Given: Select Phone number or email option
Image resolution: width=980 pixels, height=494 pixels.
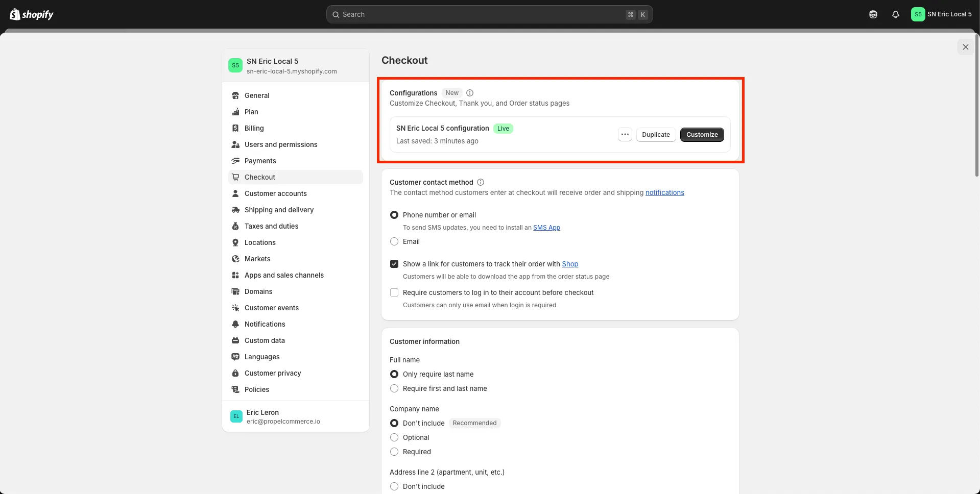Looking at the screenshot, I should click(394, 215).
